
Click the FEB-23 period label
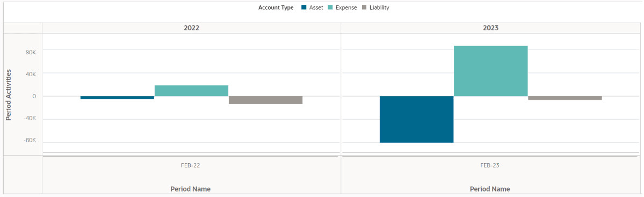[489, 165]
